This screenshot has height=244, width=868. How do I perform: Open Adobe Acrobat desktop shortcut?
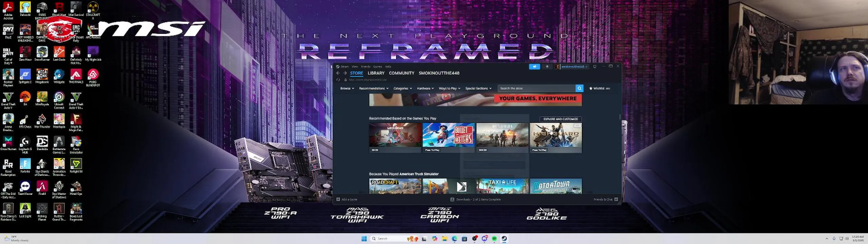8,11
